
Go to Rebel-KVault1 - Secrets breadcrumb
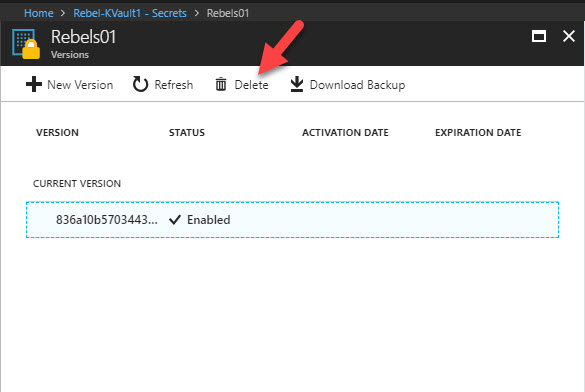tap(130, 13)
